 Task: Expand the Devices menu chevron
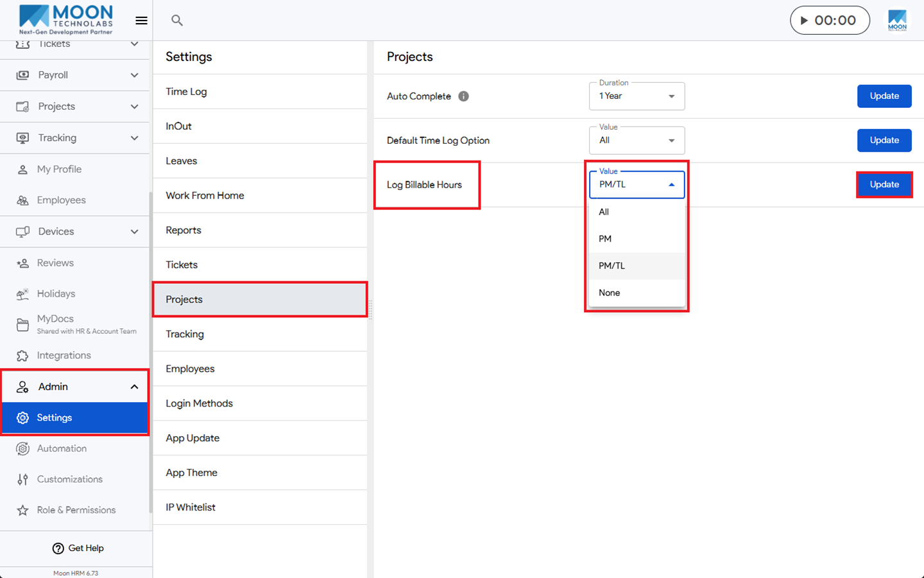pyautogui.click(x=134, y=232)
